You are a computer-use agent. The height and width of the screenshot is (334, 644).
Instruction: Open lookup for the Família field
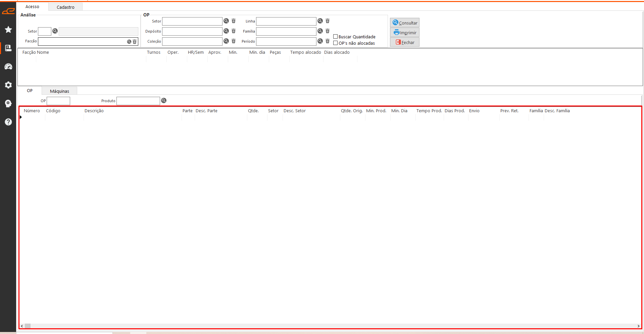(320, 31)
